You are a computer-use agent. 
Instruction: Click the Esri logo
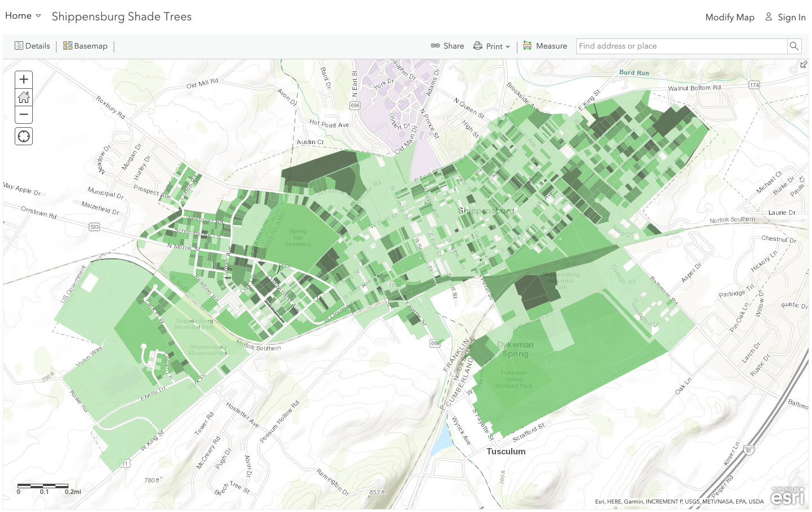click(787, 496)
